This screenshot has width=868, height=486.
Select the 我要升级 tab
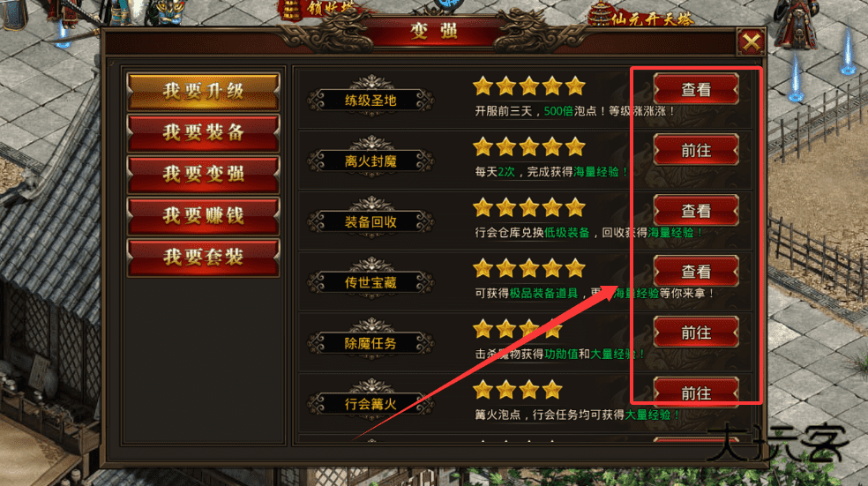click(203, 91)
